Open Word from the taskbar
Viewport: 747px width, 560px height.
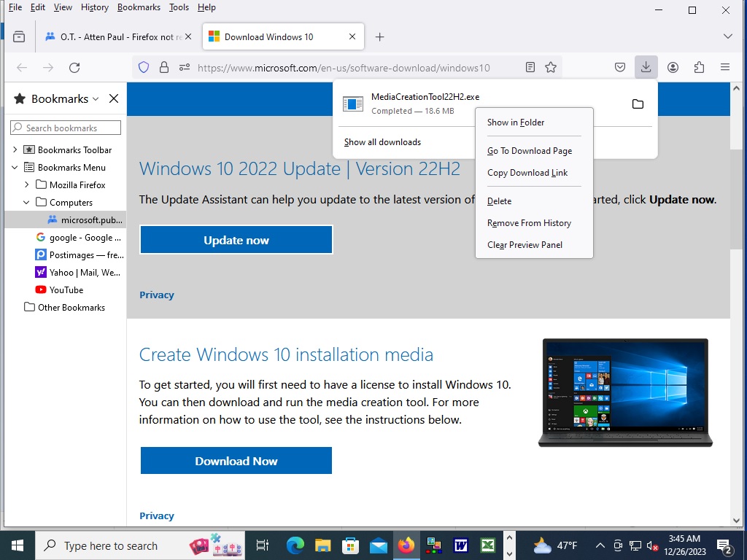coord(461,545)
